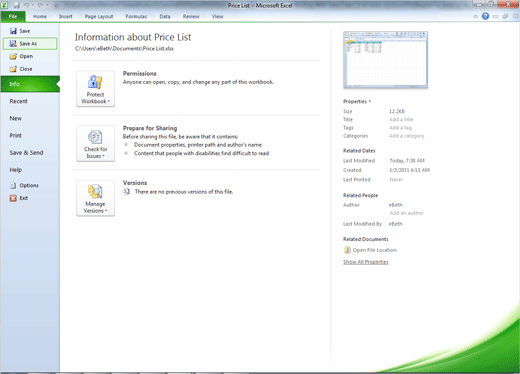Click 'There are no previous versions' text
Image resolution: width=520 pixels, height=374 pixels.
coord(184,192)
